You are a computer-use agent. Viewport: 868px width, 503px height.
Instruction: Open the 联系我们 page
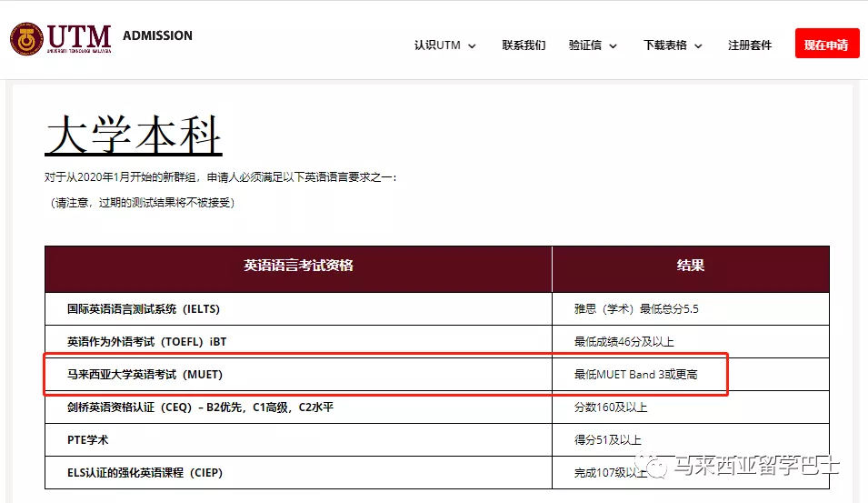(x=524, y=45)
